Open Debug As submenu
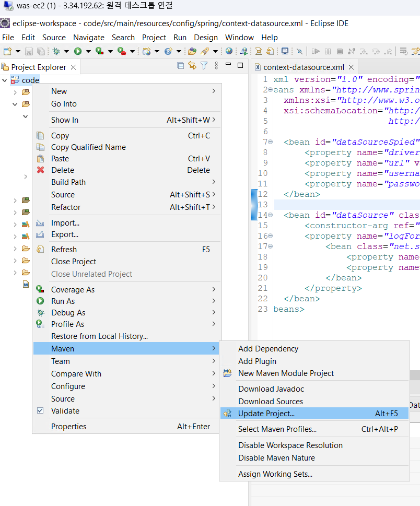Viewport: 420px width, 506px height. click(127, 313)
